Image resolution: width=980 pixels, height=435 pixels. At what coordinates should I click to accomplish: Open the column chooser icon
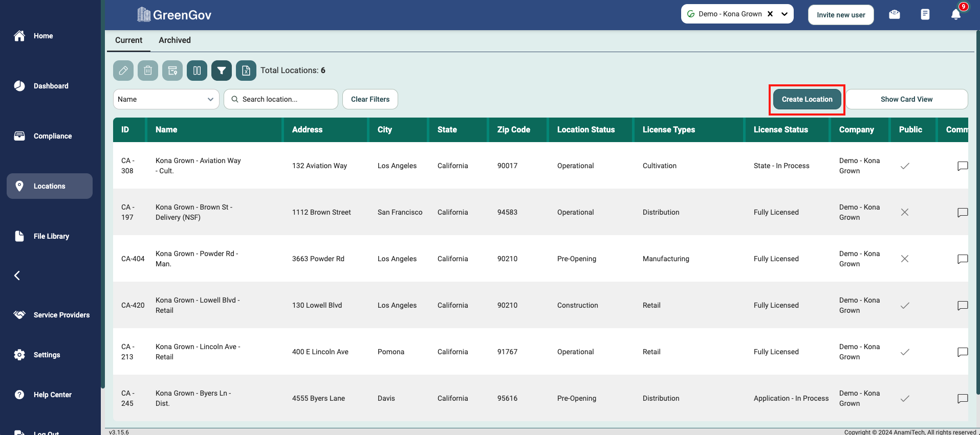[197, 71]
